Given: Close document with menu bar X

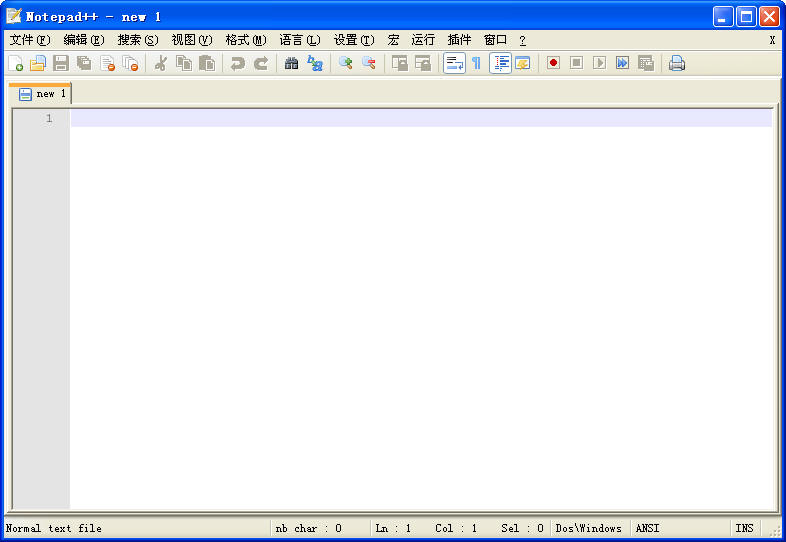Looking at the screenshot, I should [772, 40].
